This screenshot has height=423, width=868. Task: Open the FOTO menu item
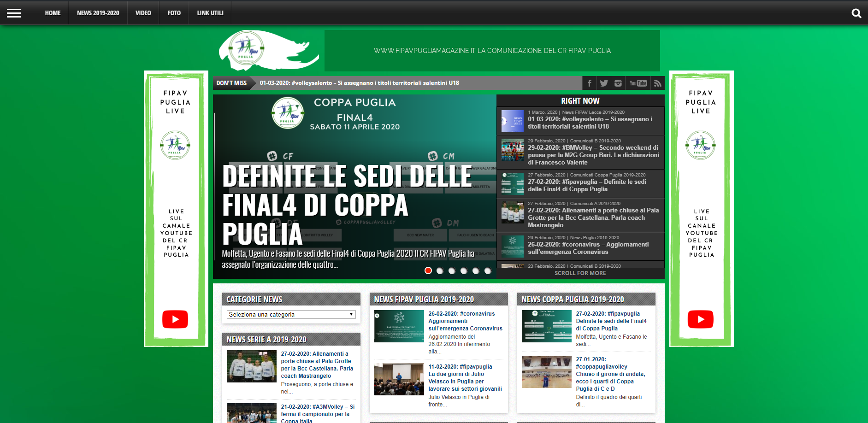click(174, 13)
